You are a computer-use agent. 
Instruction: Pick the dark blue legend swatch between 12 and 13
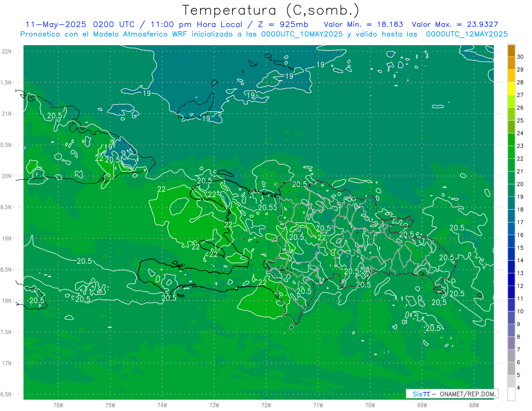511,279
